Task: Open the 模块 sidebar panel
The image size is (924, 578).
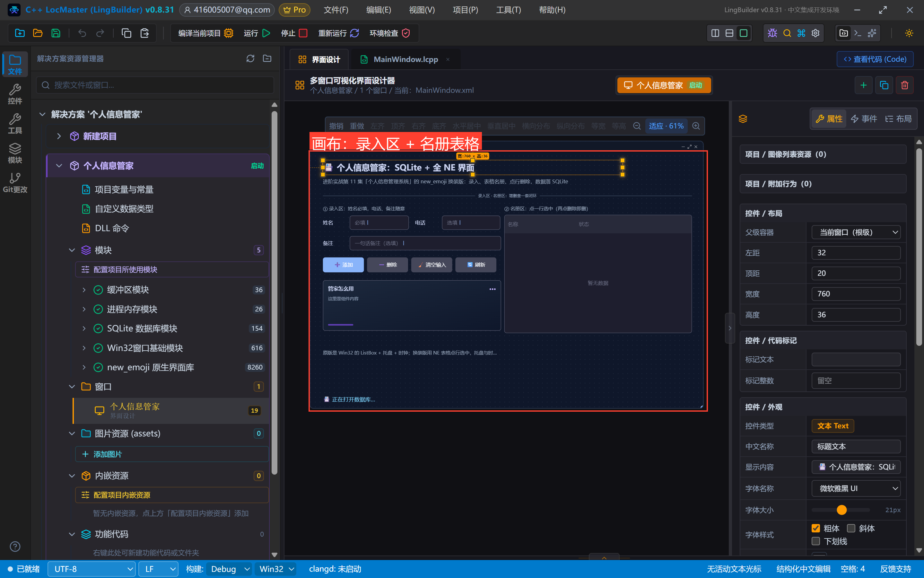Action: 15,153
